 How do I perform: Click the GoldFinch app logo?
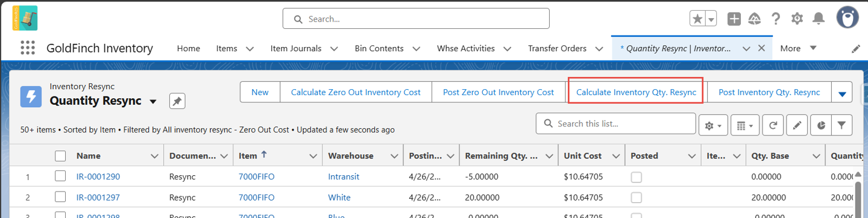point(25,18)
